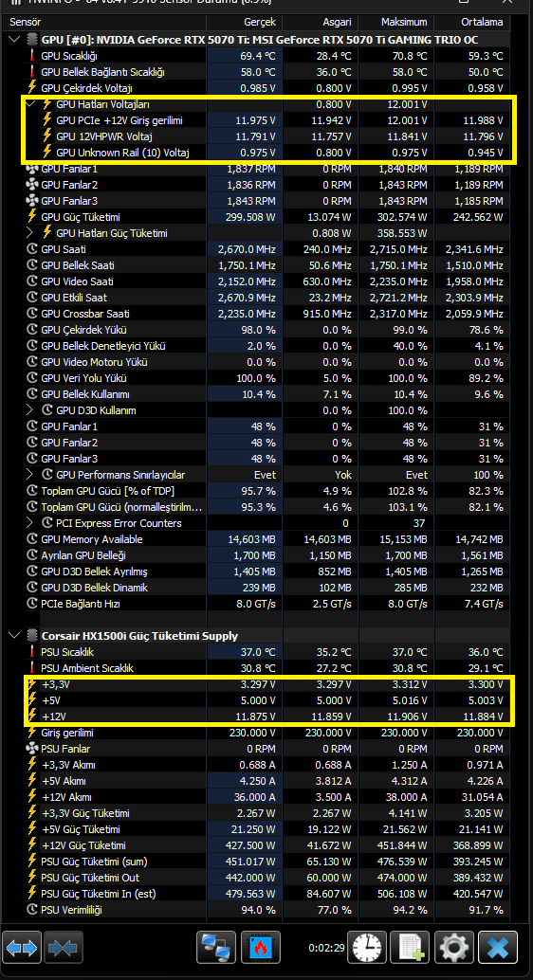533x980 pixels.
Task: Expand the GPU D3D Kullanım group
Action: tap(30, 410)
